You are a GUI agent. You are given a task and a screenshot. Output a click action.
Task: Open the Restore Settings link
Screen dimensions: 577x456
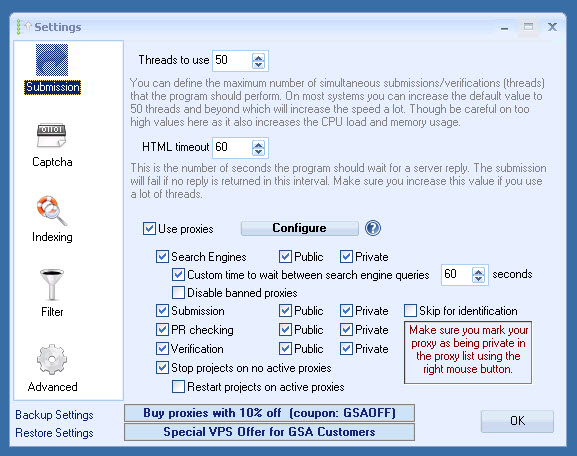(54, 433)
